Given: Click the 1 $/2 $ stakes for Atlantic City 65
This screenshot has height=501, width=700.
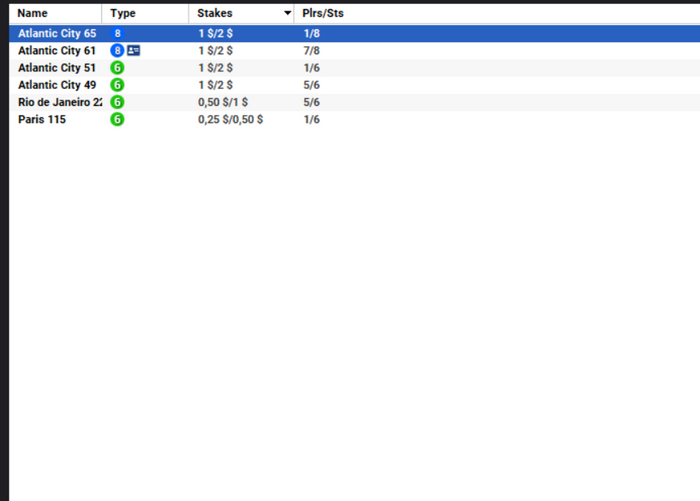Looking at the screenshot, I should 215,33.
